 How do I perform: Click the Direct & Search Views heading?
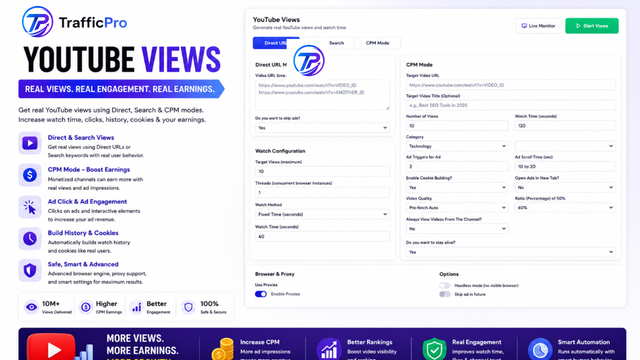(x=81, y=138)
